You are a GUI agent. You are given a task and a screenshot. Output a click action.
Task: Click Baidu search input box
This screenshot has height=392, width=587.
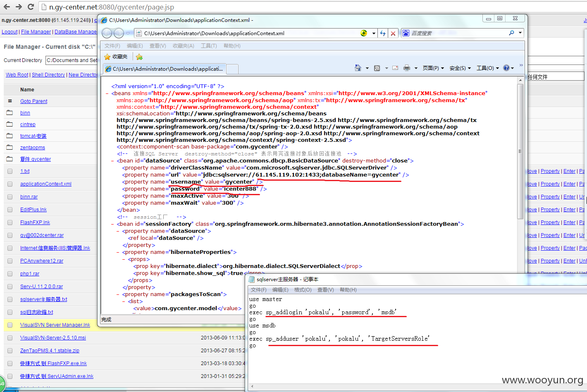click(x=458, y=33)
